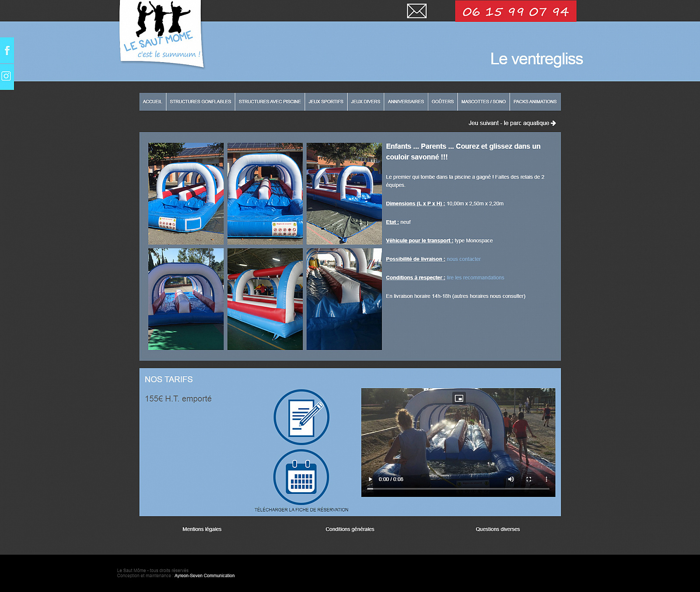This screenshot has width=700, height=592.
Task: Play the ventregliss video
Action: point(371,479)
